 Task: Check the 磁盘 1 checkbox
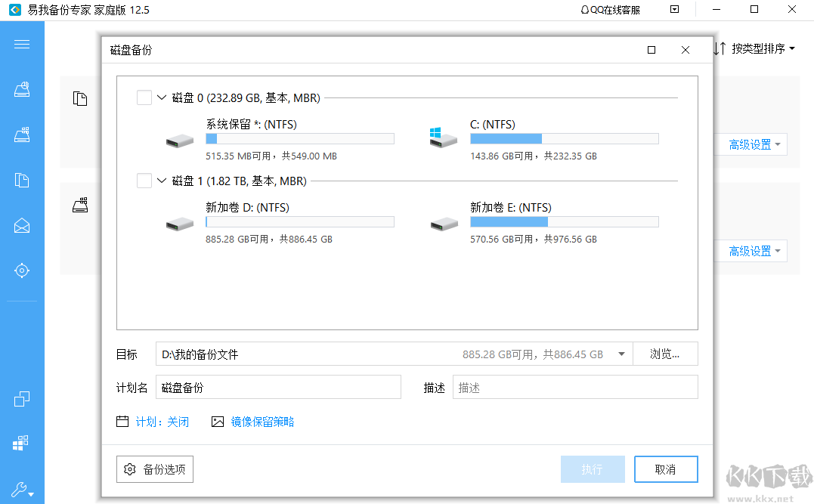[143, 181]
